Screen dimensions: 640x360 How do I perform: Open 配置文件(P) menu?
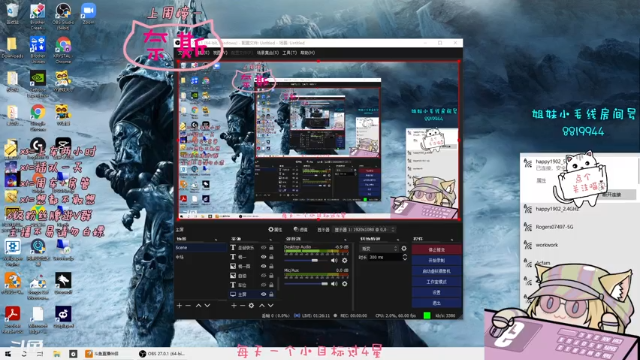[x=242, y=53]
